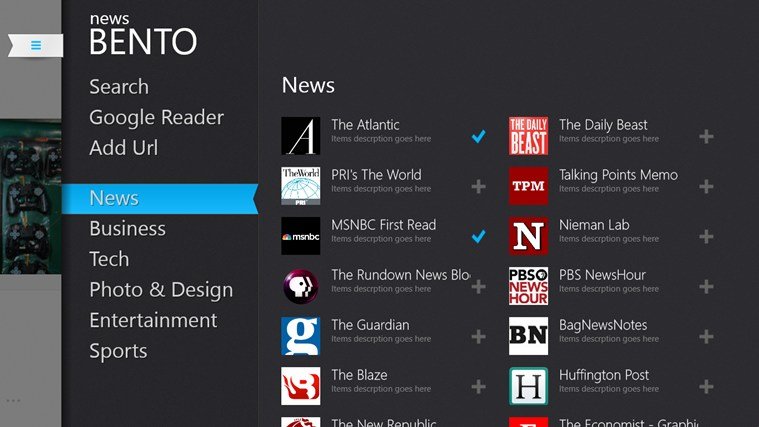This screenshot has height=427, width=759.
Task: Uncheck The Atlantic subscription checkmark
Action: [x=478, y=137]
